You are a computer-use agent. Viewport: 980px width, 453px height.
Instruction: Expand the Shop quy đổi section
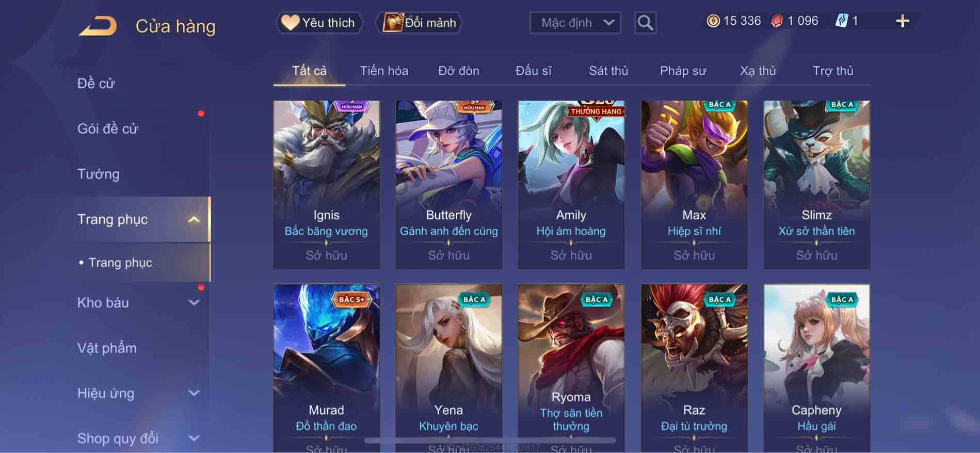point(194,439)
